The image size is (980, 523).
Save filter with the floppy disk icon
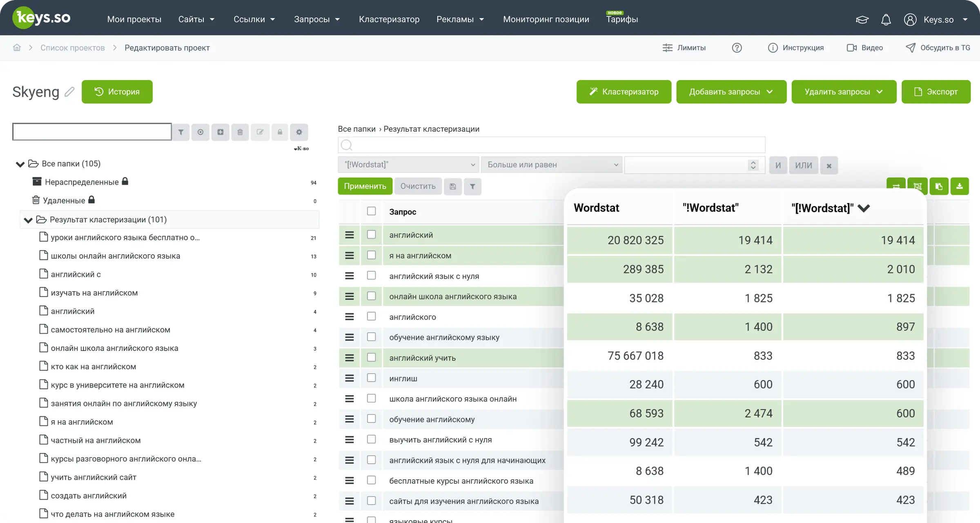(453, 186)
